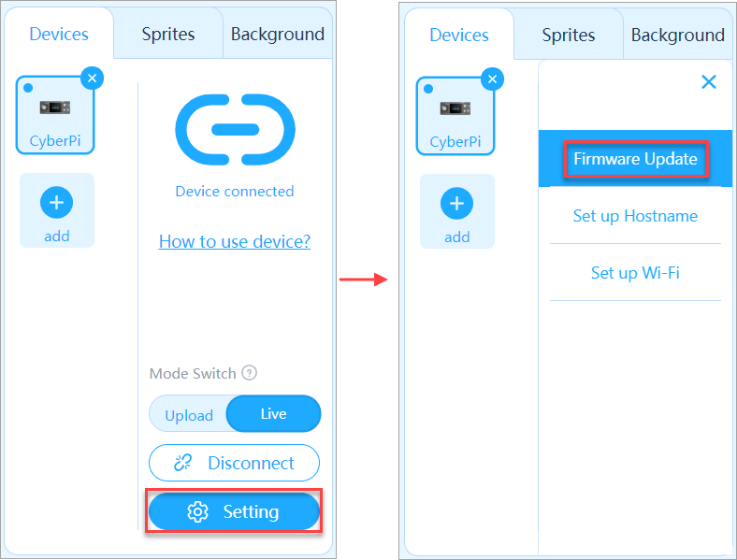Click the gear icon on Setting button
Viewport: 737px width, 560px height.
click(197, 511)
